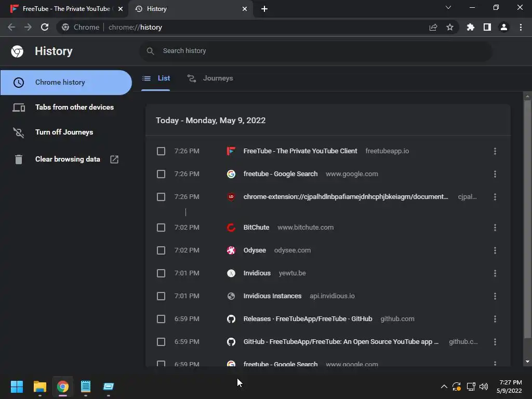This screenshot has height=399, width=532.
Task: Check the GitHub - FreeTubeApp/FreeTube entry checkbox
Action: (x=161, y=342)
